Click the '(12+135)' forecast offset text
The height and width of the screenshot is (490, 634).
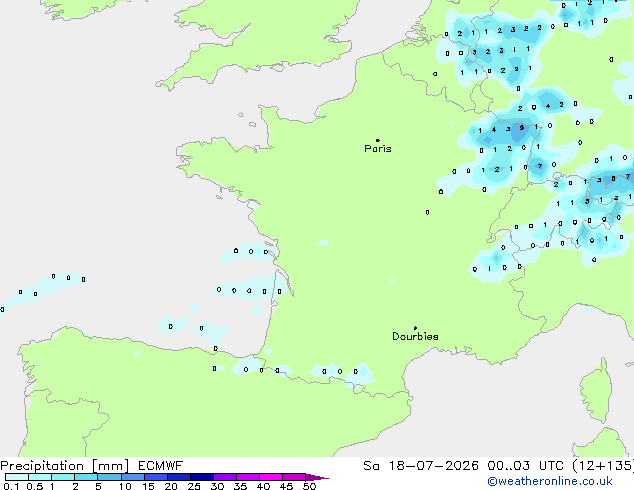[603, 466]
